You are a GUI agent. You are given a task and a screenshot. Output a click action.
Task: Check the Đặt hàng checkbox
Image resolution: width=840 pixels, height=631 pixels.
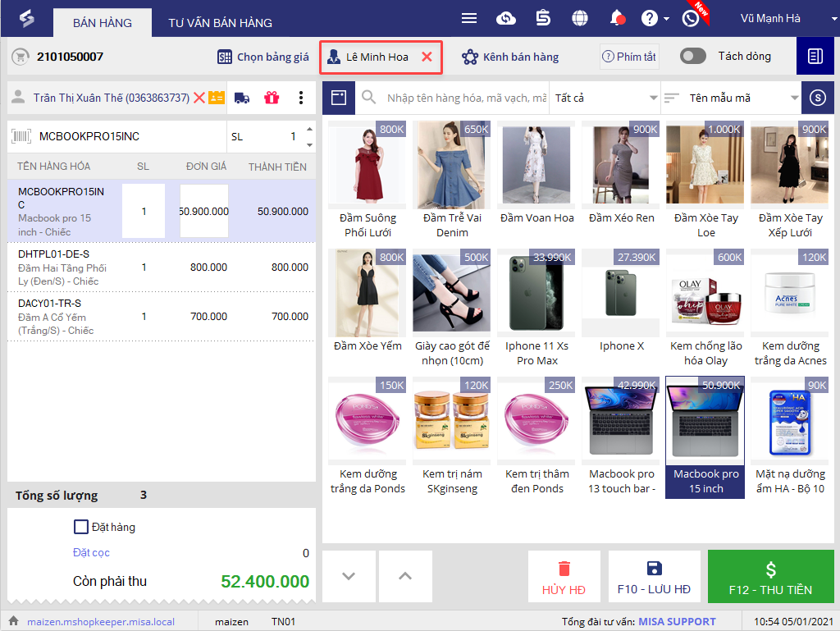click(x=81, y=527)
